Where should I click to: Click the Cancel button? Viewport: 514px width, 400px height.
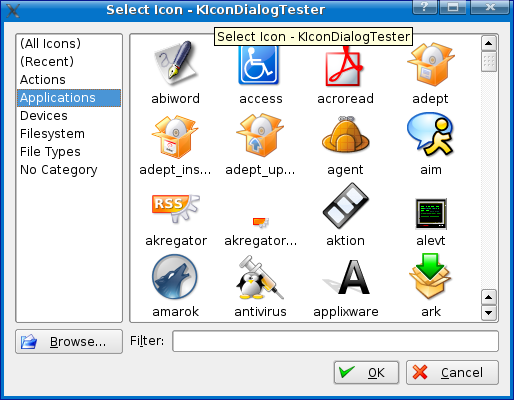pyautogui.click(x=452, y=372)
